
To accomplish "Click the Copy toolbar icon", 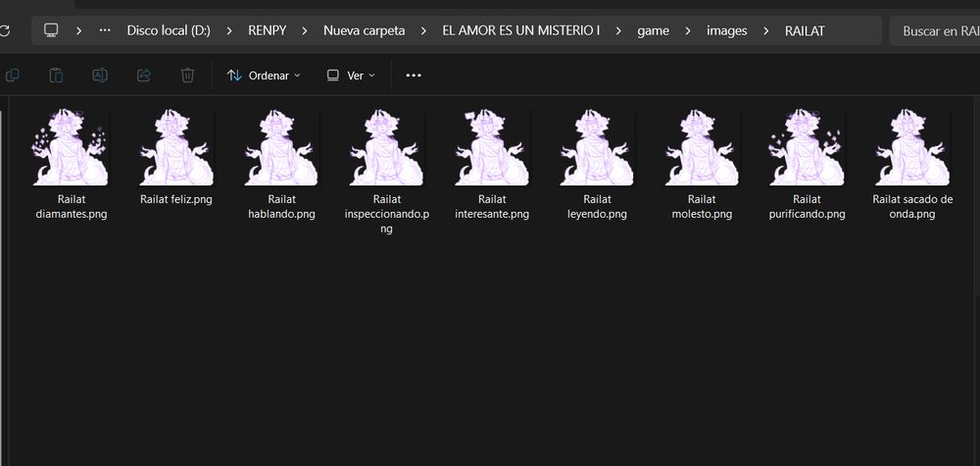I will [x=12, y=76].
